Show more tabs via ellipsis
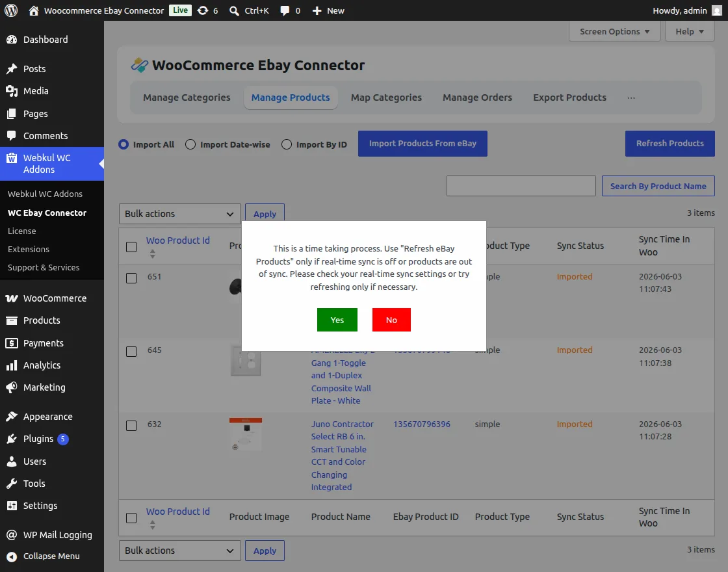 point(631,97)
